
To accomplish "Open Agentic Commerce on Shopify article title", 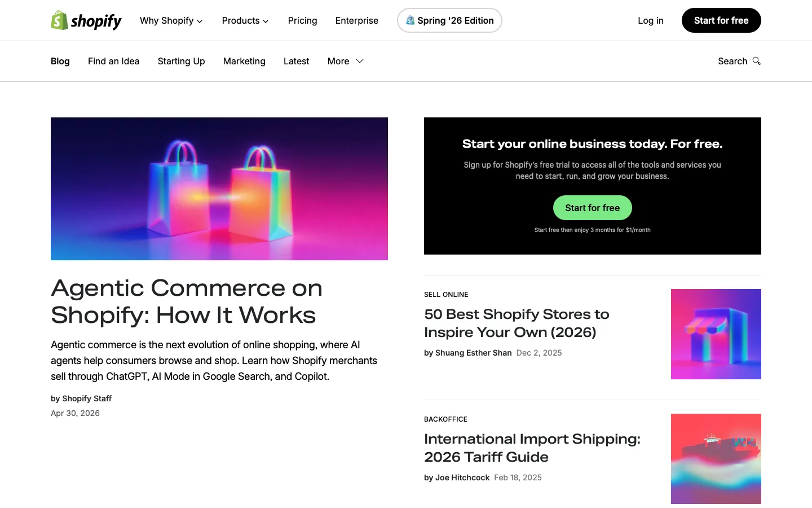I will click(187, 301).
